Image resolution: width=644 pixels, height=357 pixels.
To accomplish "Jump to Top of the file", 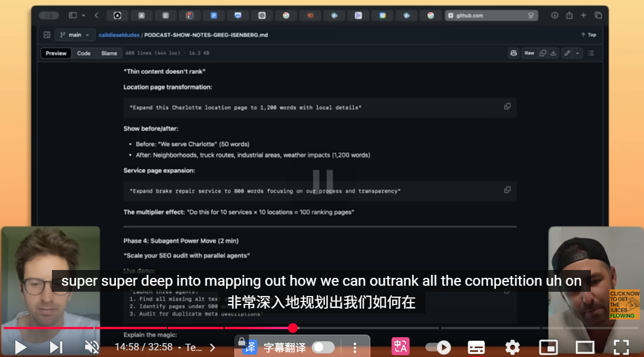I will click(x=588, y=35).
